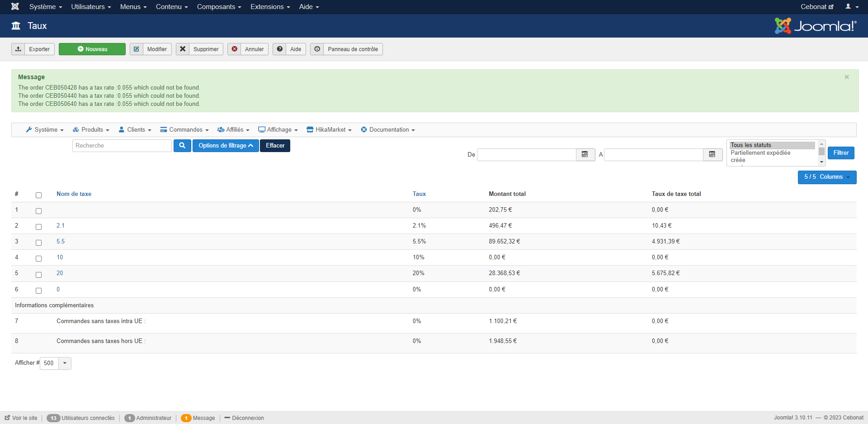Open the Composants top menu

(219, 7)
